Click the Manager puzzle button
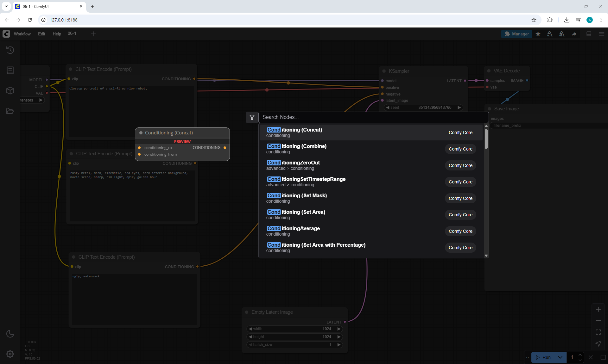Image resolution: width=608 pixels, height=364 pixels. 516,34
